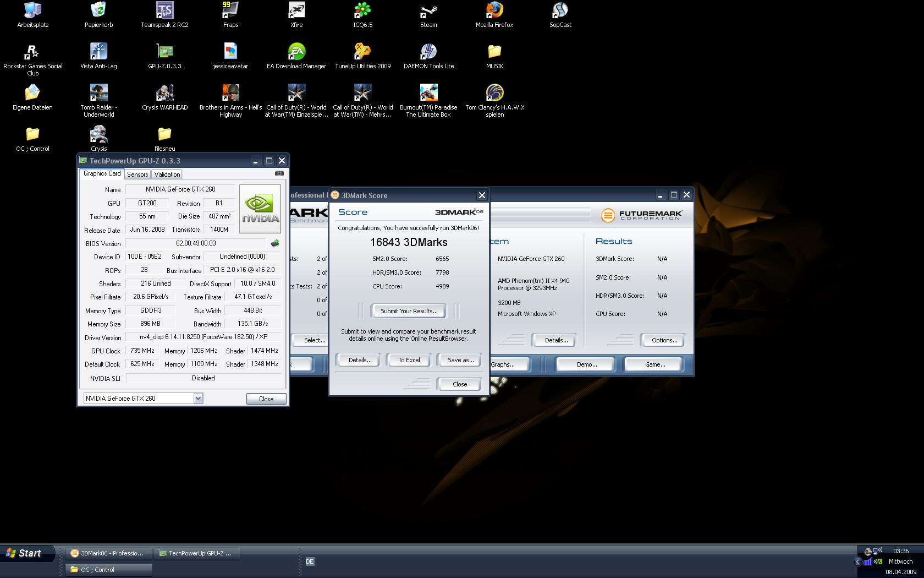
Task: Click the BIOS save icon in GPU-Z
Action: pos(275,243)
